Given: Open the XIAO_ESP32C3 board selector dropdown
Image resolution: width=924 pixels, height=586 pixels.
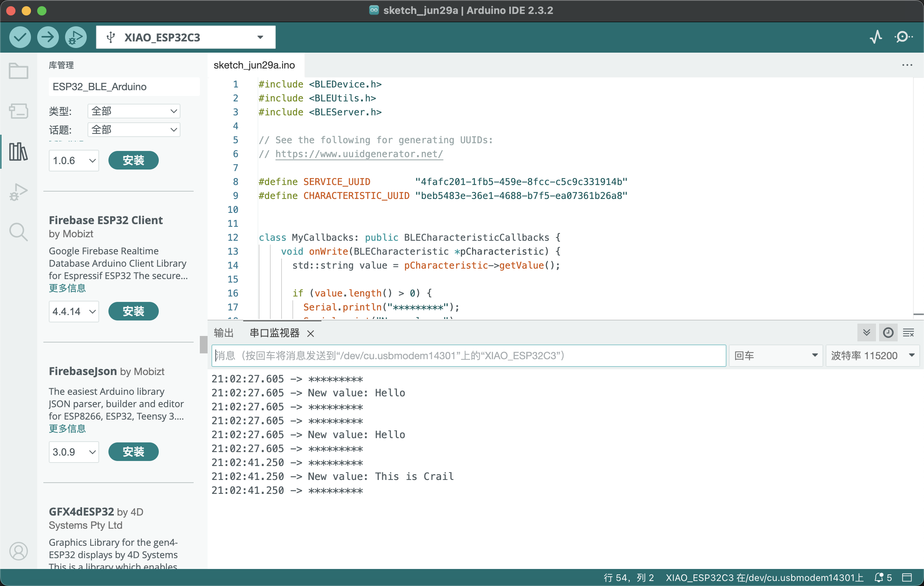Looking at the screenshot, I should click(x=186, y=37).
